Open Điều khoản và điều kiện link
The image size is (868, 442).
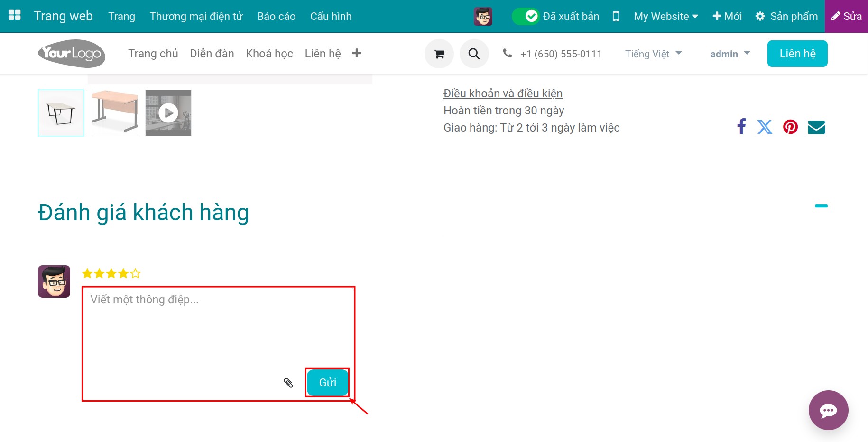(503, 94)
